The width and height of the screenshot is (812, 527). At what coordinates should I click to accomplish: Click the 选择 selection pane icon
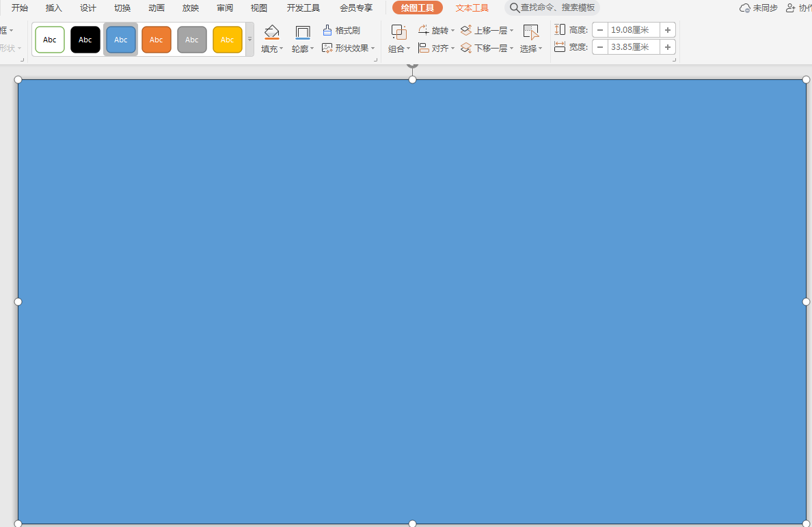(531, 33)
